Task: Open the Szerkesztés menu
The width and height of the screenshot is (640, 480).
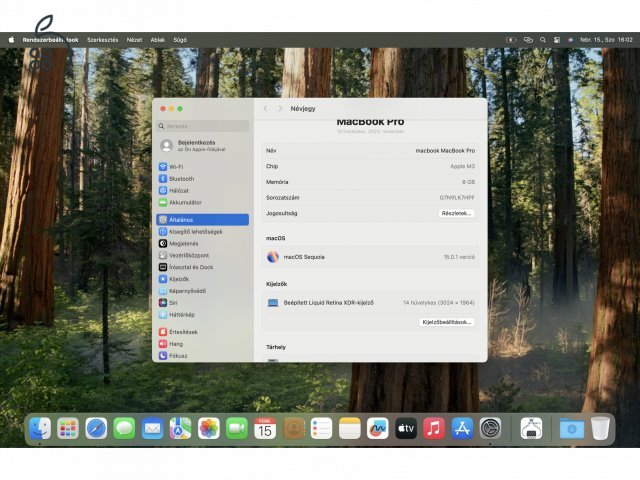Action: (x=102, y=40)
